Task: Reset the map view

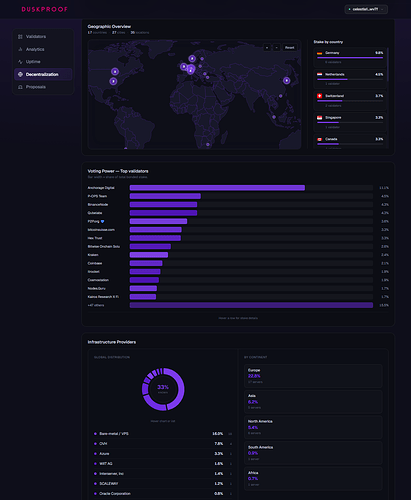Action: pyautogui.click(x=289, y=48)
